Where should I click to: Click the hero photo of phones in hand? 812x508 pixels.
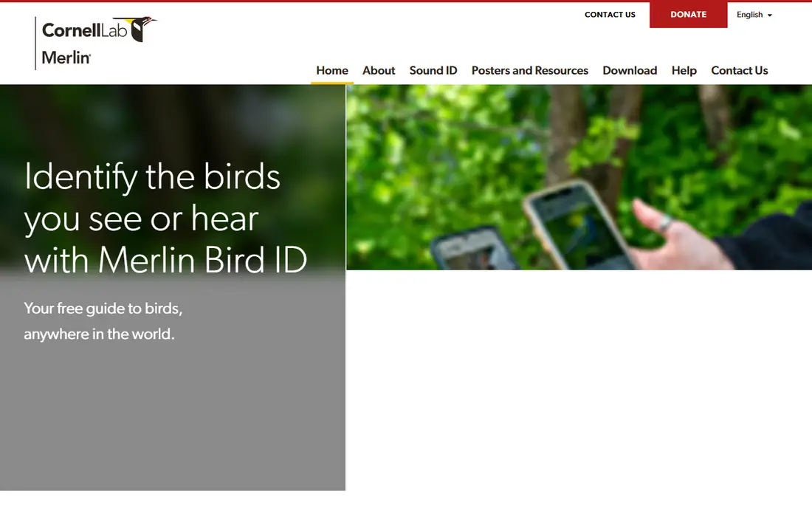(x=579, y=177)
